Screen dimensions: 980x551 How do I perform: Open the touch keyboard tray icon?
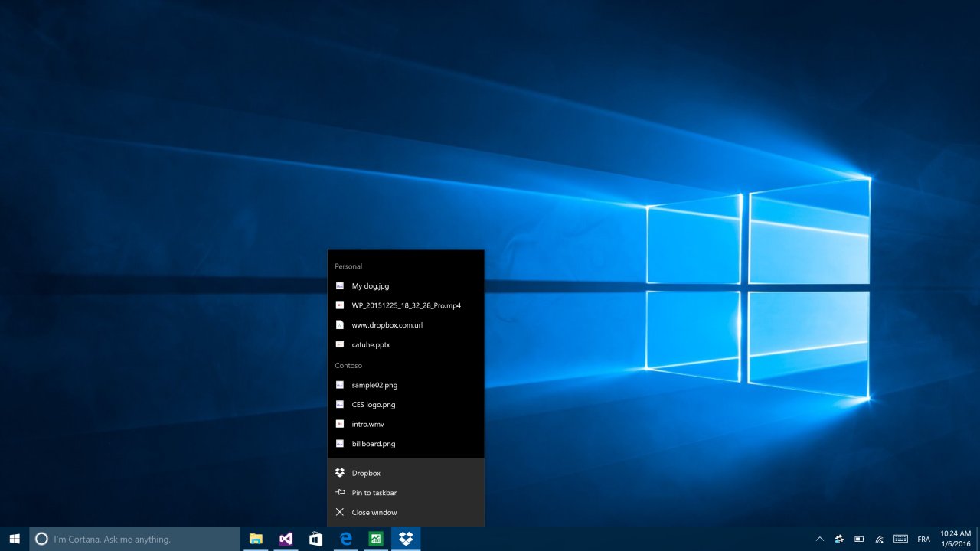900,539
